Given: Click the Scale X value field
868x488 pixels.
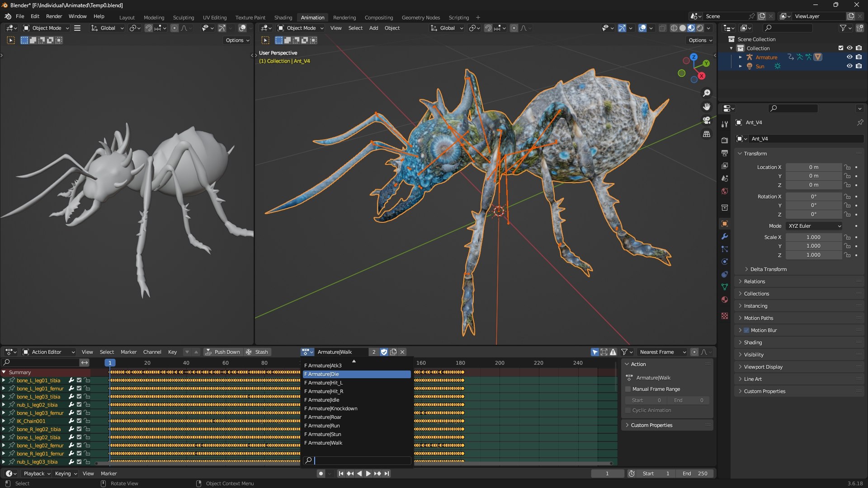Looking at the screenshot, I should tap(813, 237).
